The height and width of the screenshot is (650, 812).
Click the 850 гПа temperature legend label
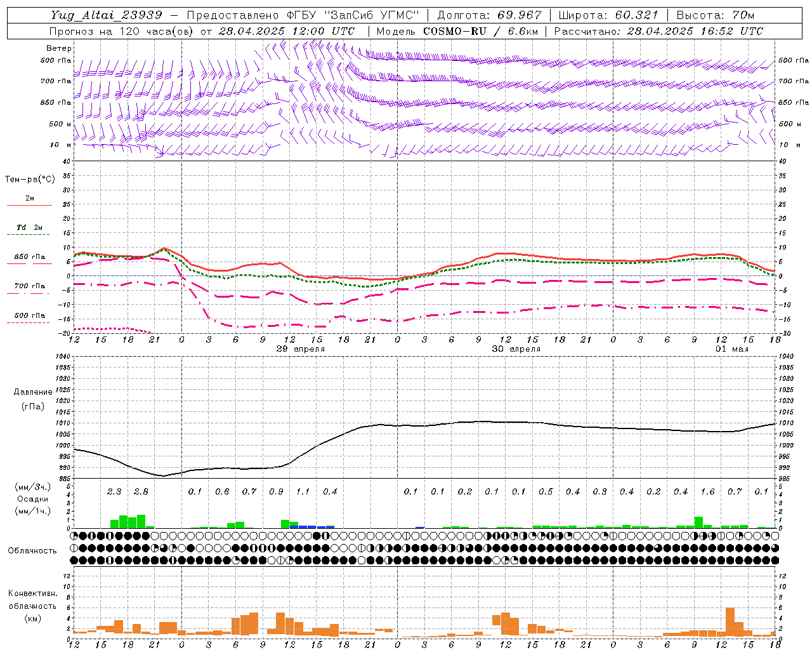click(x=30, y=257)
